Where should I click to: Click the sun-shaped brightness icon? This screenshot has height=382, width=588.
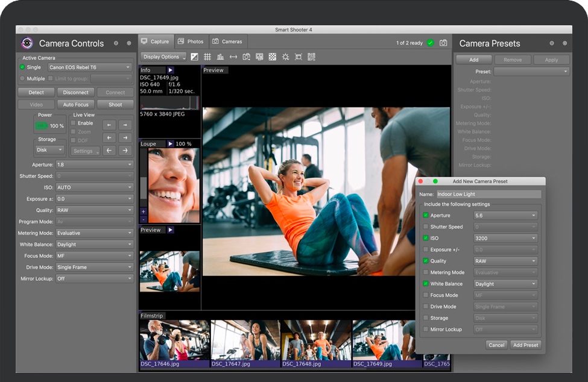(x=285, y=57)
